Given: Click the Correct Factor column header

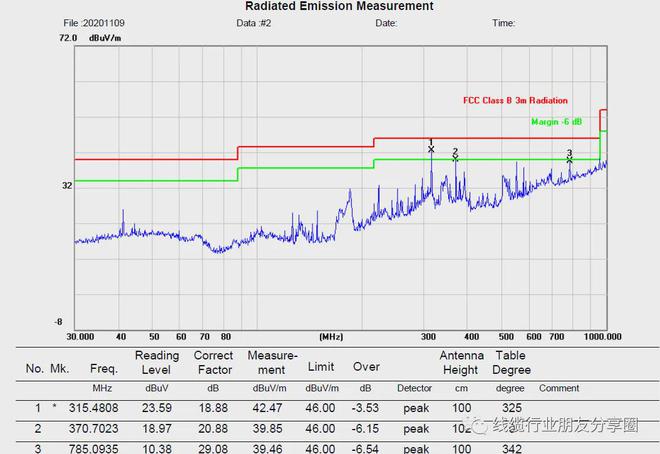Looking at the screenshot, I should click(213, 362).
